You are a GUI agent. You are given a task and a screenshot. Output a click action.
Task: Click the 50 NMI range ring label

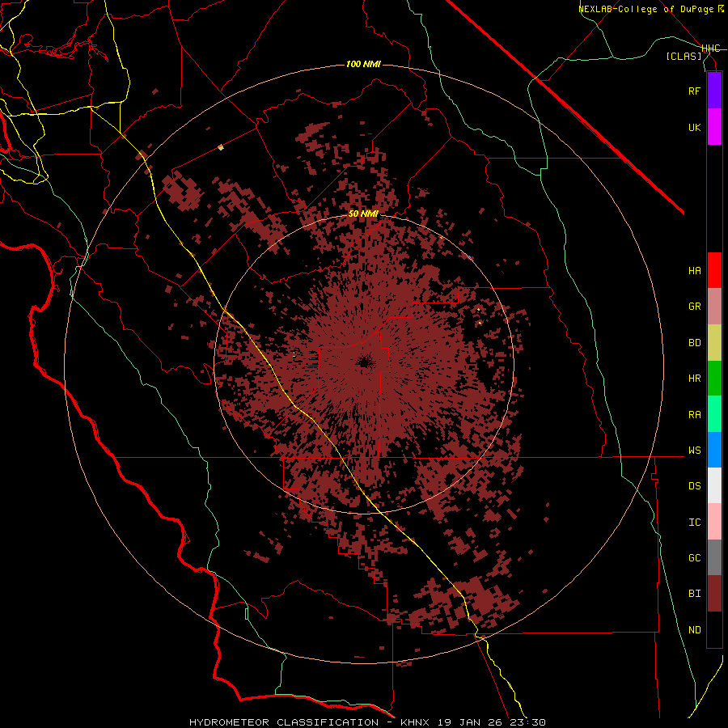pos(363,214)
